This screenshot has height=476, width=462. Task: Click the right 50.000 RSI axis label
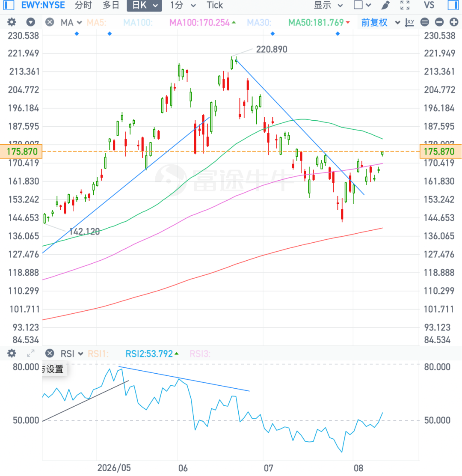(437, 420)
